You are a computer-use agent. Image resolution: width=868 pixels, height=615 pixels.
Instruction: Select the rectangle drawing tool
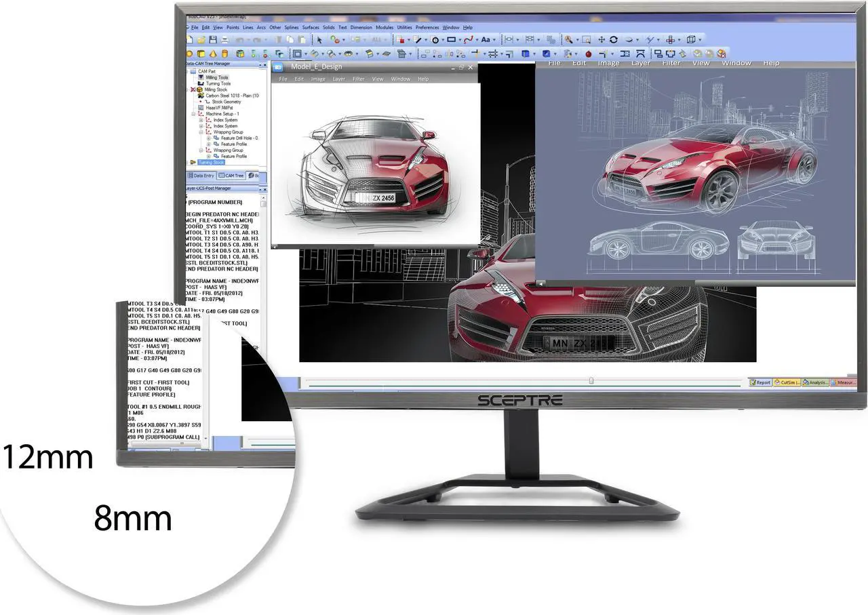click(451, 40)
